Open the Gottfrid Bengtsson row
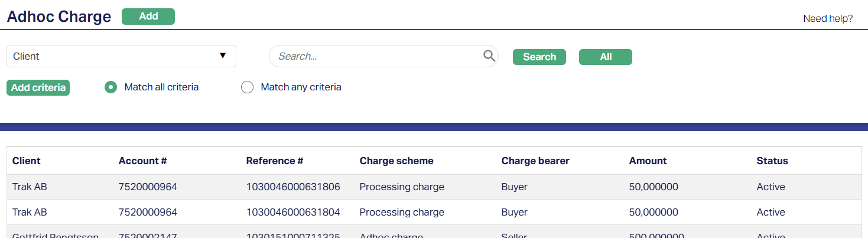Screen dimensions: 868x238 point(56,235)
